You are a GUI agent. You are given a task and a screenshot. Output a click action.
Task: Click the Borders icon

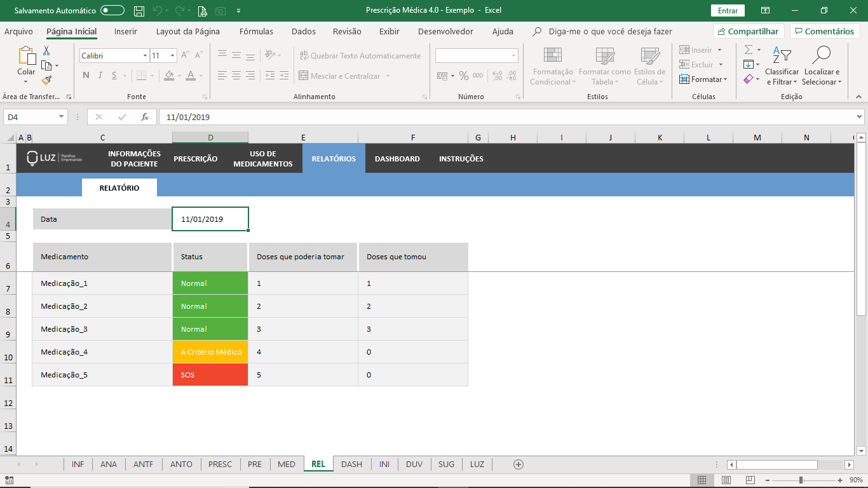tap(140, 76)
